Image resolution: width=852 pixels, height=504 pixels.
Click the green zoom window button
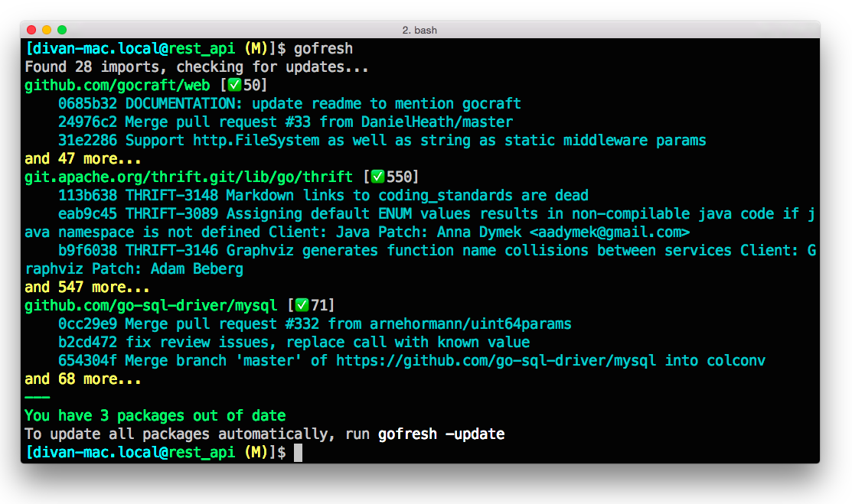point(62,30)
